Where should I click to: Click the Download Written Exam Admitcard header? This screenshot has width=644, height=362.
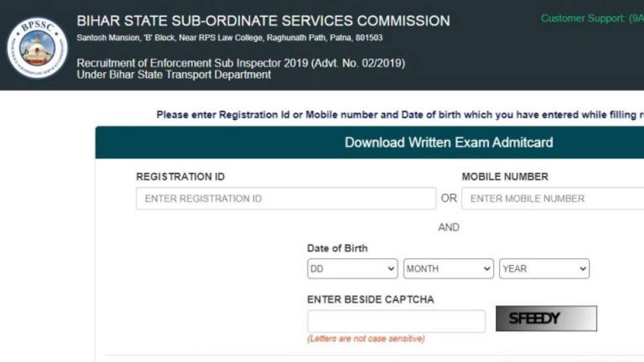448,142
